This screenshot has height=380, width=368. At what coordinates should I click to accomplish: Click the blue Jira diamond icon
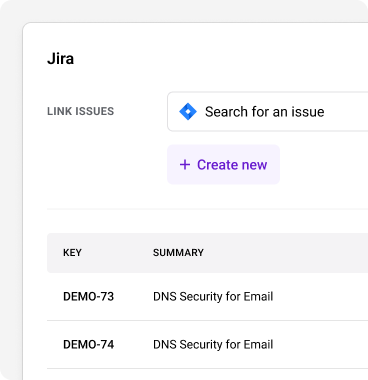point(188,112)
